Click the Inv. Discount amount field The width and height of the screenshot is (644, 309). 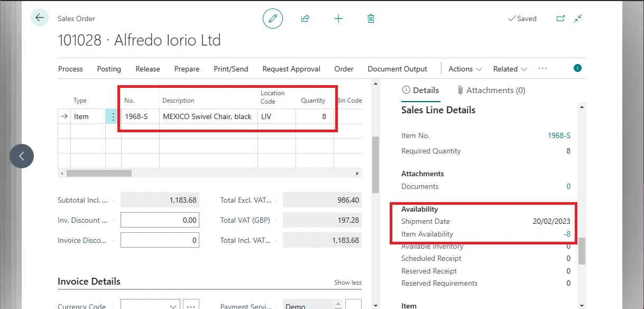point(160,220)
